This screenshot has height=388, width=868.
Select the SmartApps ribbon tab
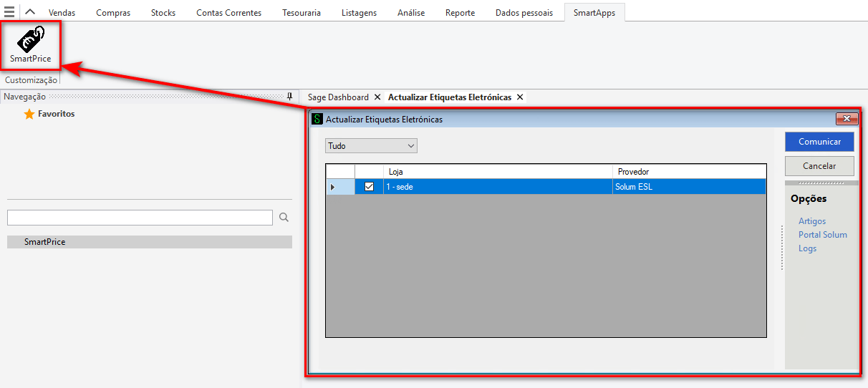pos(594,13)
